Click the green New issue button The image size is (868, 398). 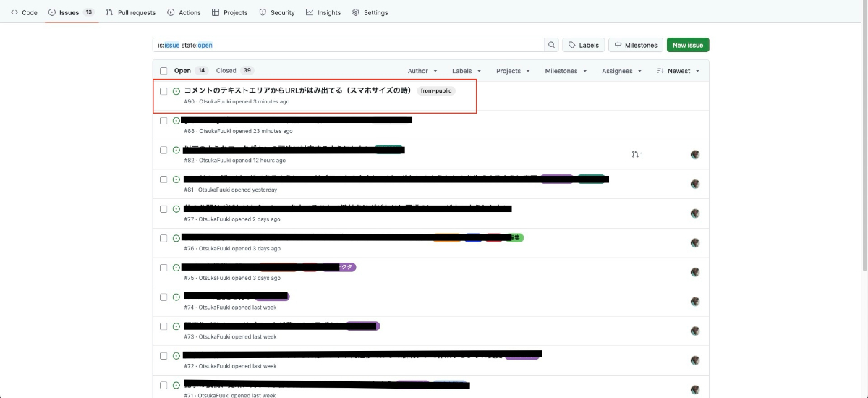pos(688,45)
